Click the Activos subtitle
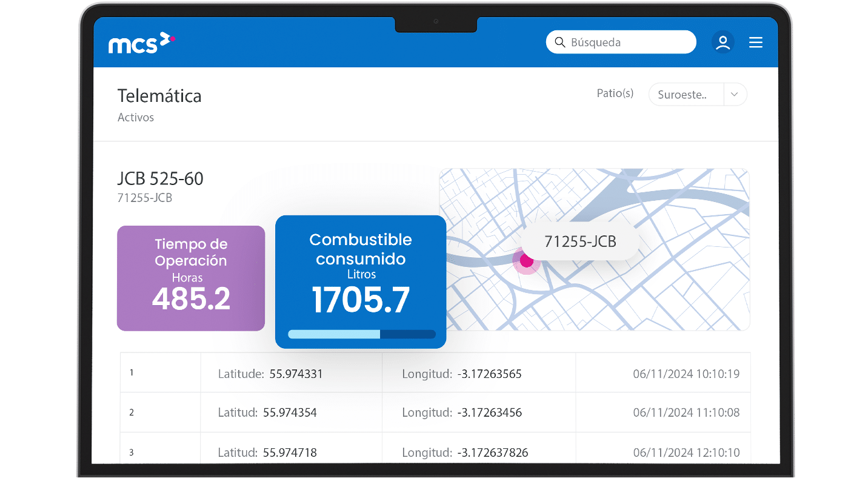 click(x=136, y=118)
